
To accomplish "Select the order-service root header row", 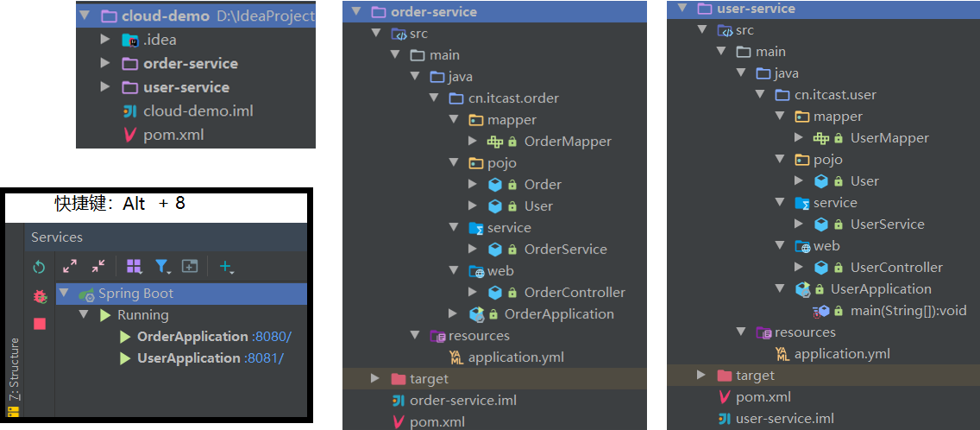I will 494,11.
